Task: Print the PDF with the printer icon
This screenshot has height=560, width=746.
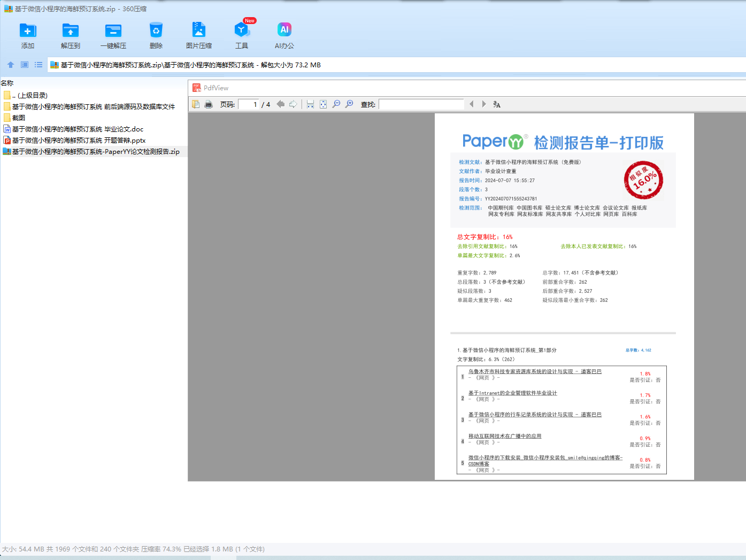Action: click(209, 104)
